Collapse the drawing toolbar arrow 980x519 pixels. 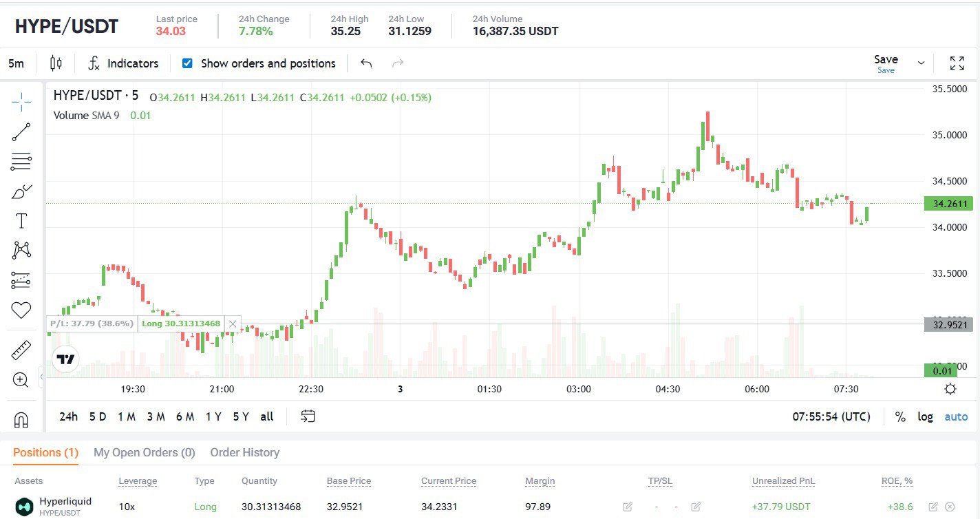pos(41,377)
